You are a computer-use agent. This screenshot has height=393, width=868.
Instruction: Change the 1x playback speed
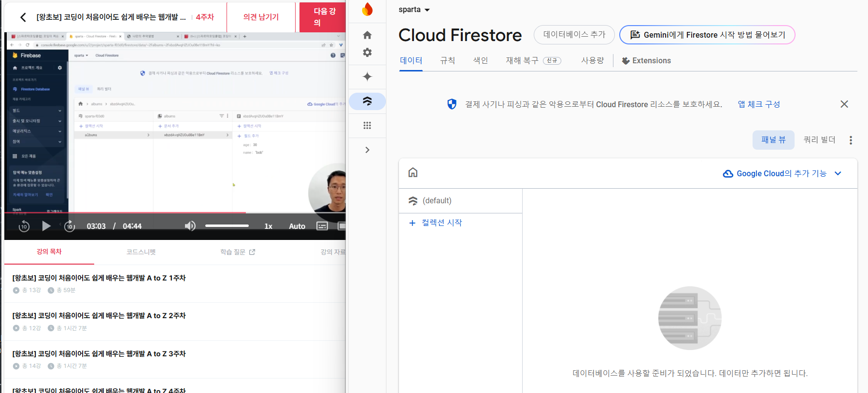(x=269, y=226)
